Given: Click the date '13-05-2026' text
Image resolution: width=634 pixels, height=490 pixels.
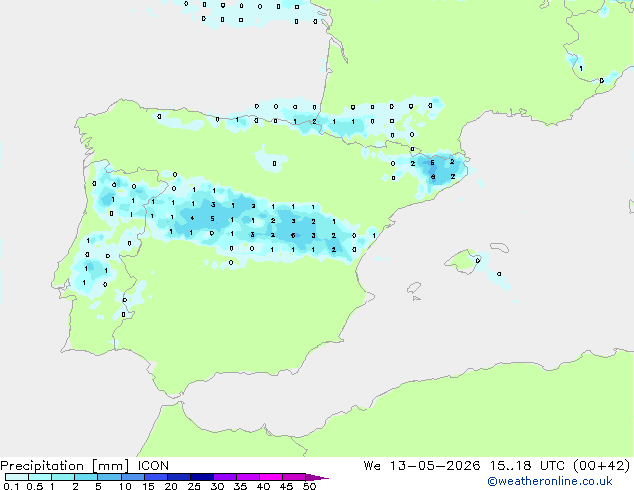Looking at the screenshot, I should click(435, 466).
